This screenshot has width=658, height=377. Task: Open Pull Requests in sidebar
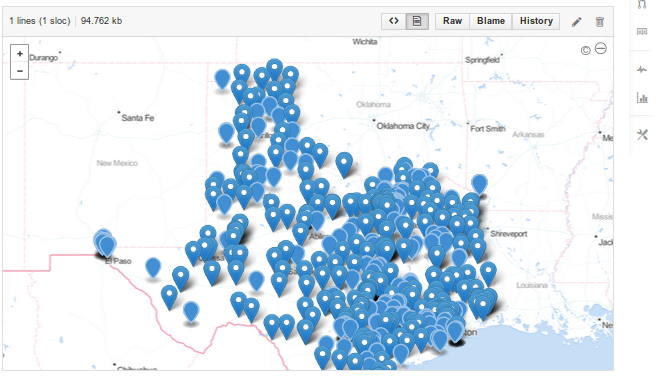pos(642,5)
